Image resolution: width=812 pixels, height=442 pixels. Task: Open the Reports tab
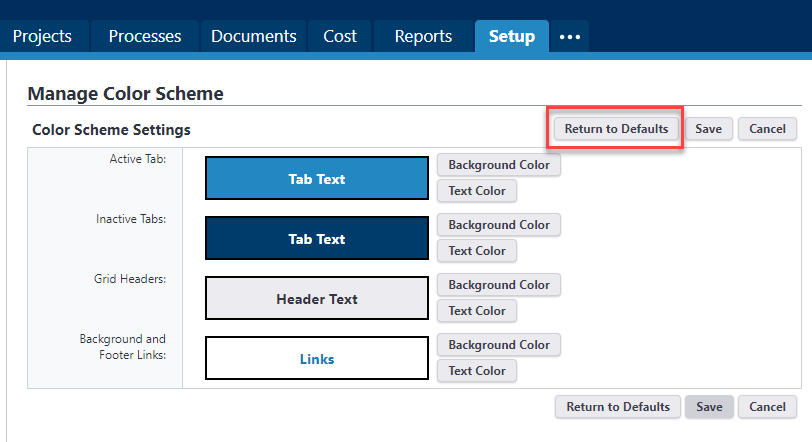[x=423, y=36]
